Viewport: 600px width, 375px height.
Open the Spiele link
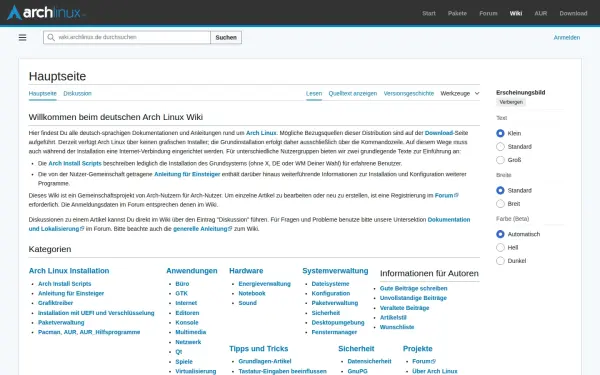184,361
